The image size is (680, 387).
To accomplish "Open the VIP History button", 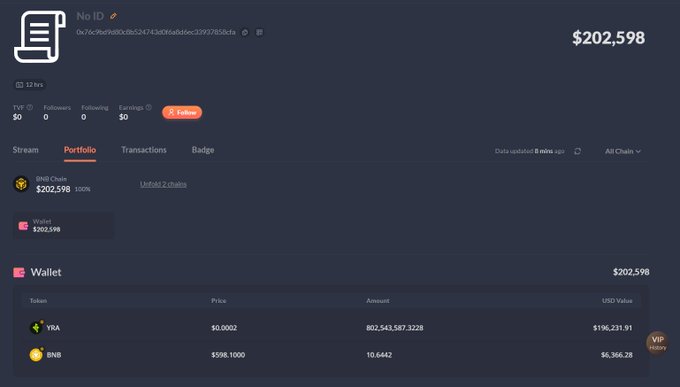I will pyautogui.click(x=657, y=343).
